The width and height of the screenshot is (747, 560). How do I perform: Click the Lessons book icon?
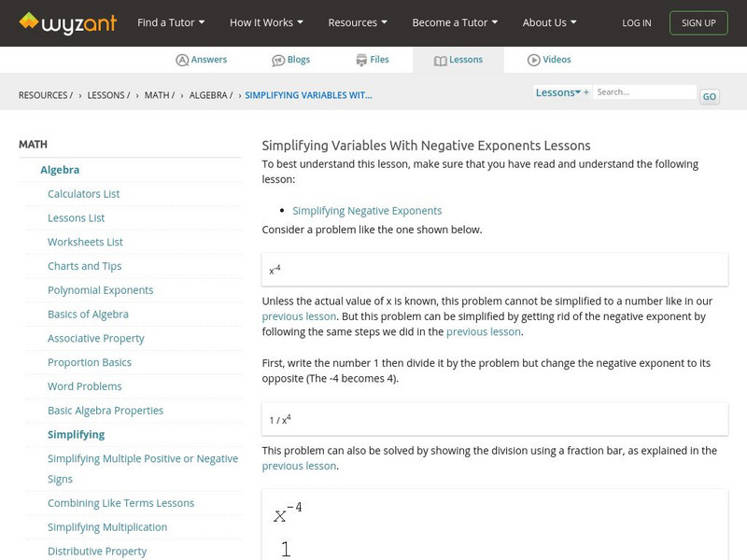pos(440,61)
